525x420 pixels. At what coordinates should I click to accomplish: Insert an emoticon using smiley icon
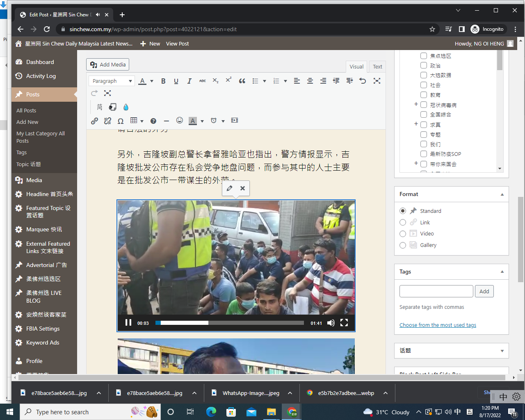[x=180, y=121]
